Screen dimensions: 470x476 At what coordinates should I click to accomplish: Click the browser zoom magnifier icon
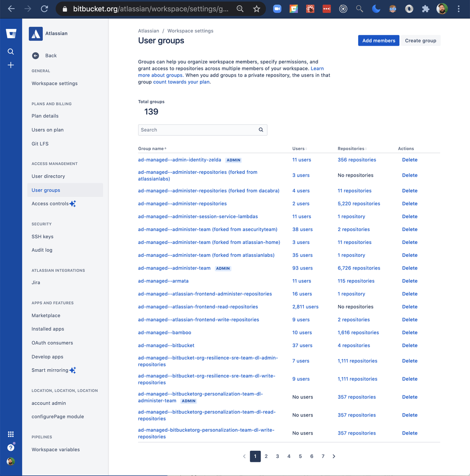click(240, 9)
